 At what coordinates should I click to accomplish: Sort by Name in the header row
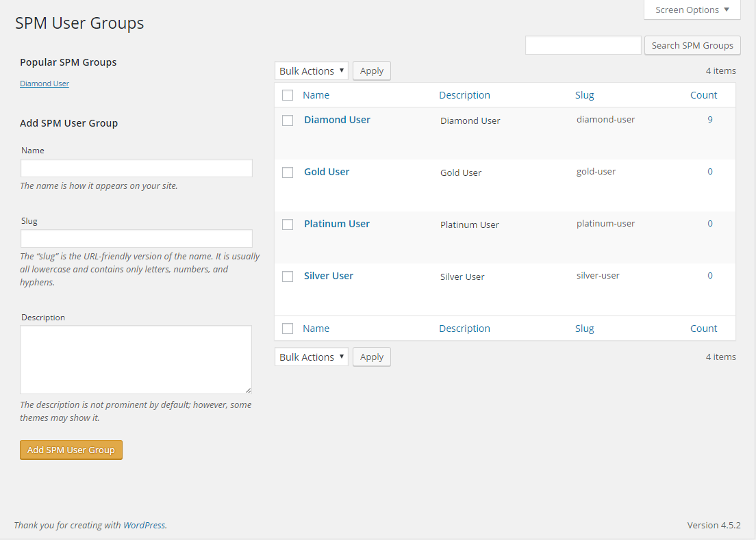pos(316,95)
